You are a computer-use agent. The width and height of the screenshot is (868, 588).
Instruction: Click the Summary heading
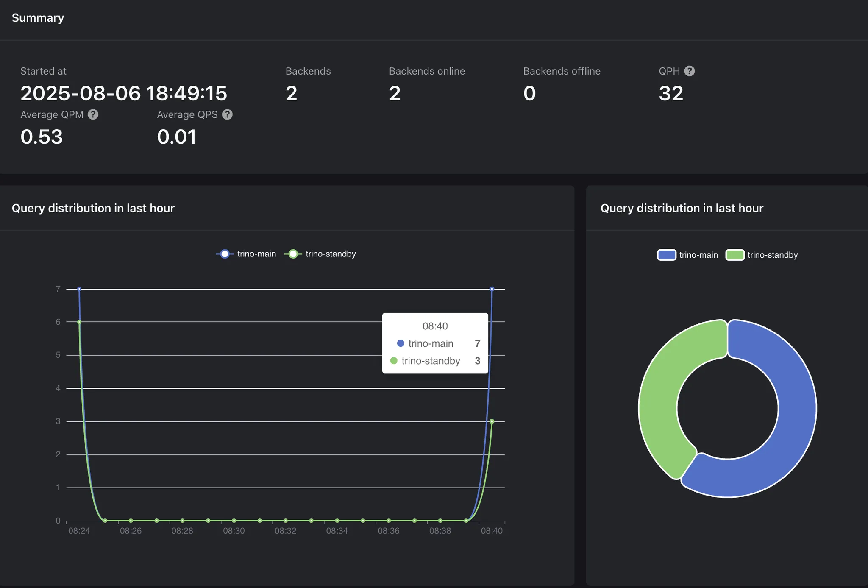tap(38, 18)
